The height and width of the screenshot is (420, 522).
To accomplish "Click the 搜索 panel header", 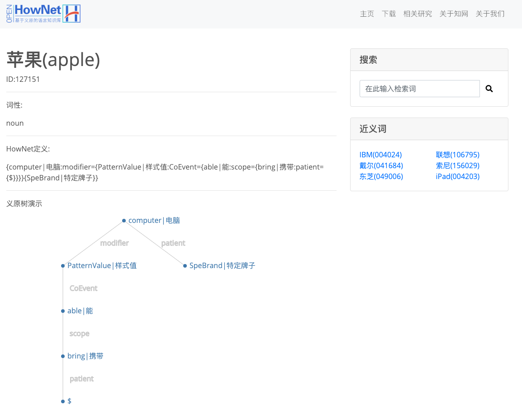I will point(429,60).
